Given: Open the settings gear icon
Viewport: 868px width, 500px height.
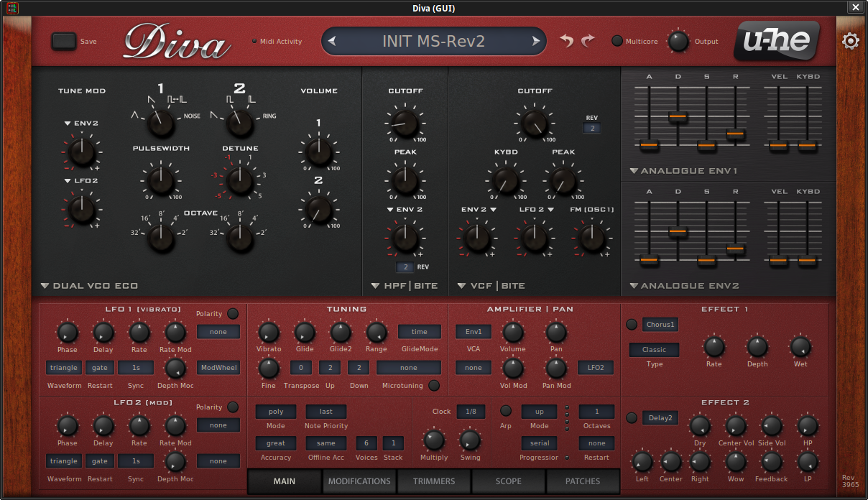Looking at the screenshot, I should click(850, 41).
